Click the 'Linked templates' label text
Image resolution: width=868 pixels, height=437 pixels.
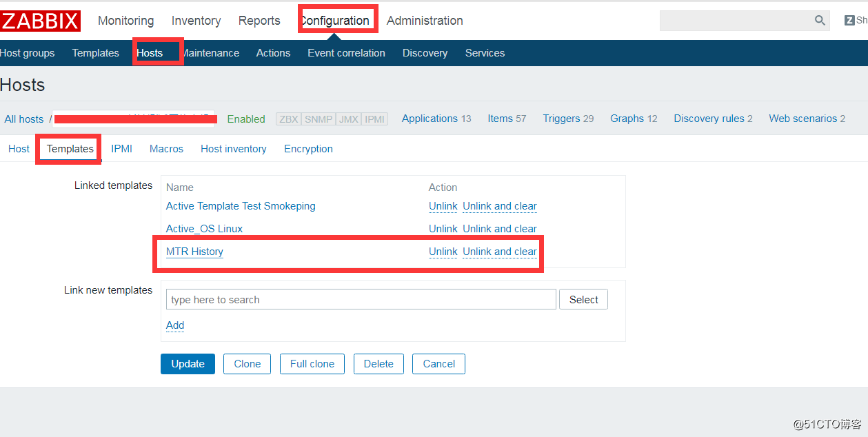tap(113, 185)
